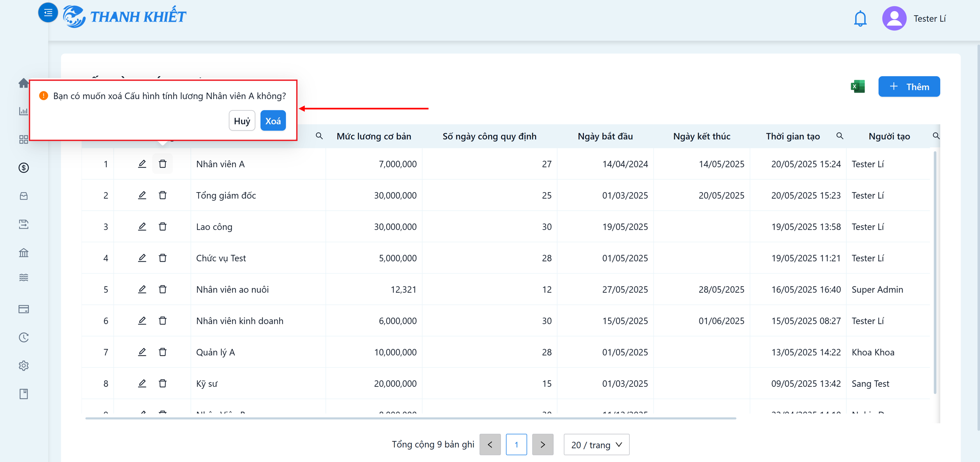The image size is (980, 462).
Task: Edit the Quản lý A row
Action: coord(142,352)
